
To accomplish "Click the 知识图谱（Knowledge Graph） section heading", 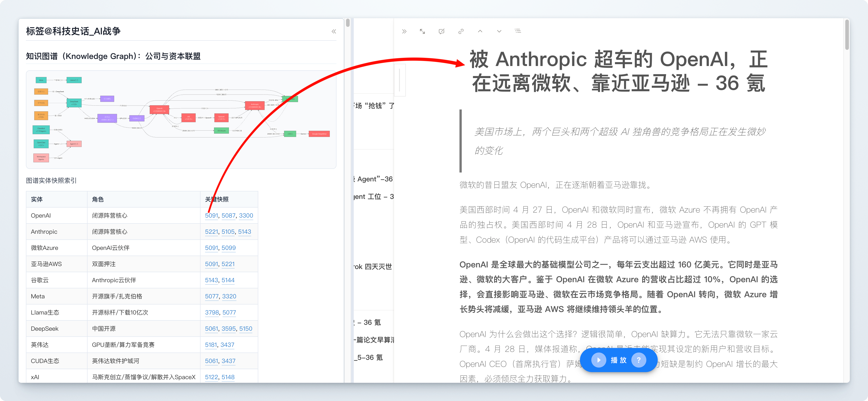I will pyautogui.click(x=113, y=56).
